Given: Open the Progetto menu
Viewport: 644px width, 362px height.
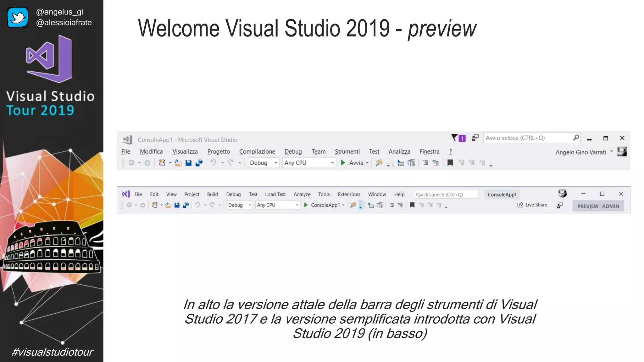Looking at the screenshot, I should tap(219, 151).
